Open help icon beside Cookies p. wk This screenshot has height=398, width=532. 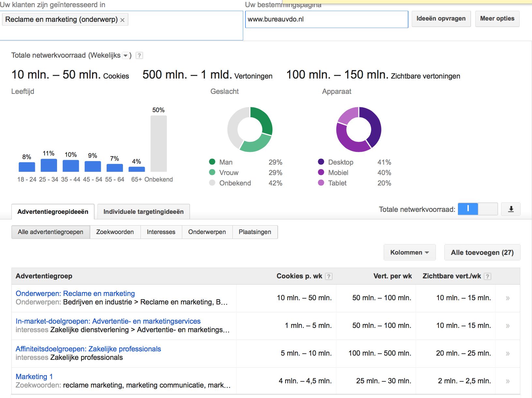pyautogui.click(x=329, y=276)
